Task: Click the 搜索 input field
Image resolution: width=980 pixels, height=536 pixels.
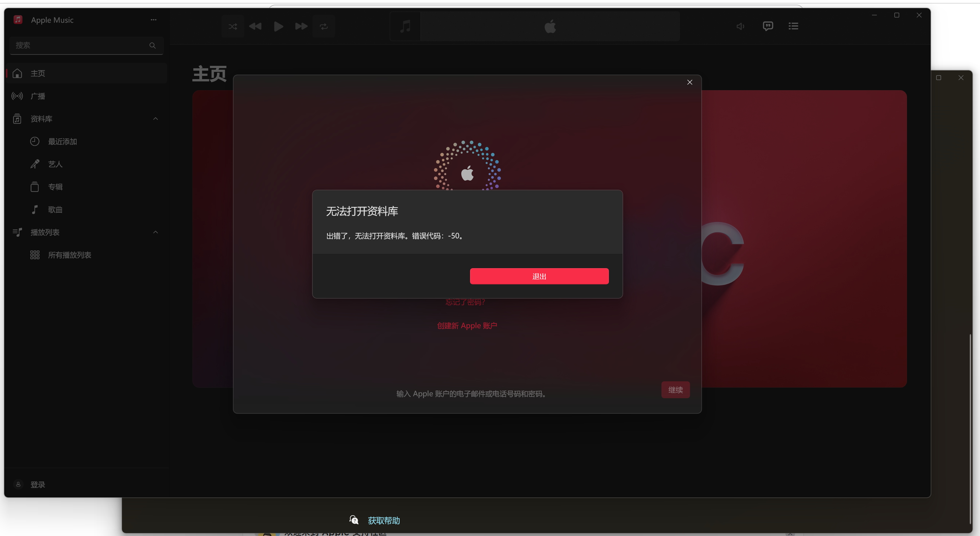Action: click(80, 45)
